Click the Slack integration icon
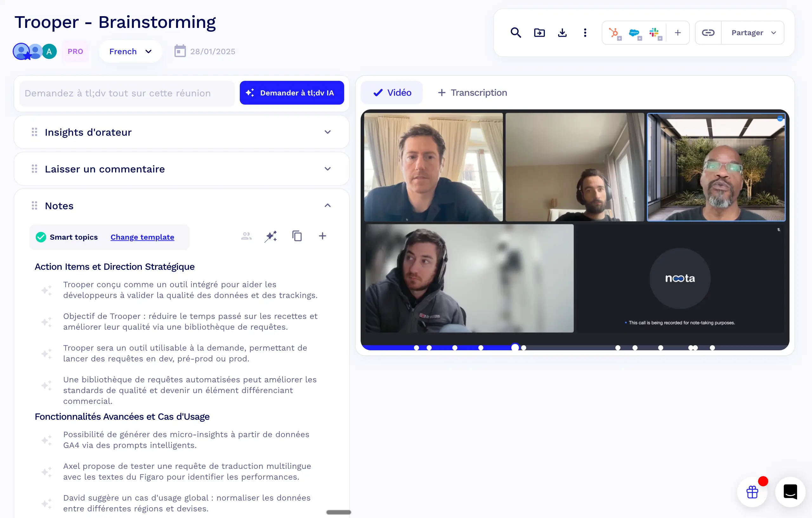The image size is (812, 518). point(654,33)
